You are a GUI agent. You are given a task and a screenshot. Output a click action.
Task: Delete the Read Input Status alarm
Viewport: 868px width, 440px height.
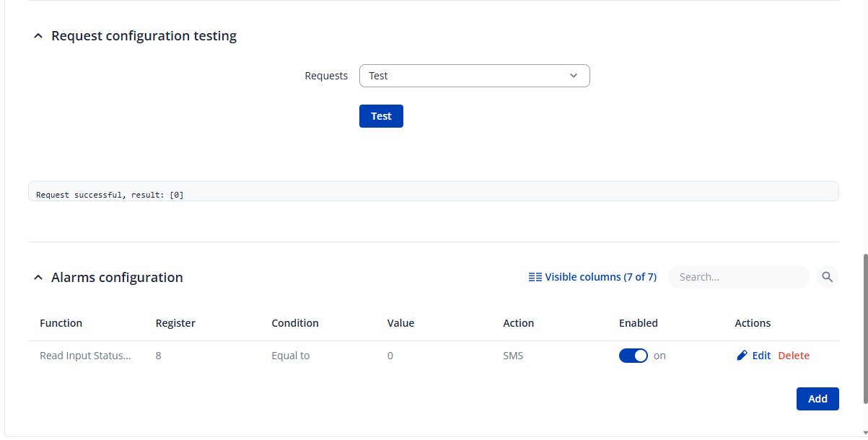click(x=794, y=356)
